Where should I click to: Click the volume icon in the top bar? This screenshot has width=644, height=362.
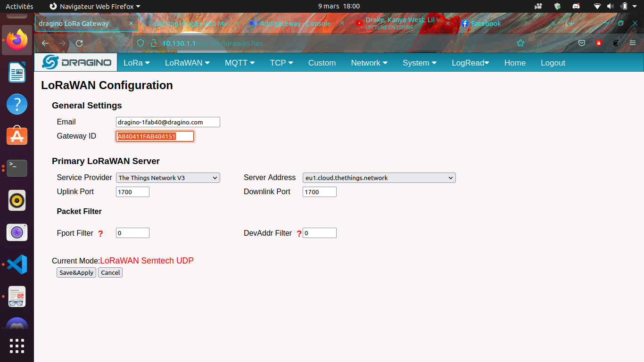coord(610,6)
